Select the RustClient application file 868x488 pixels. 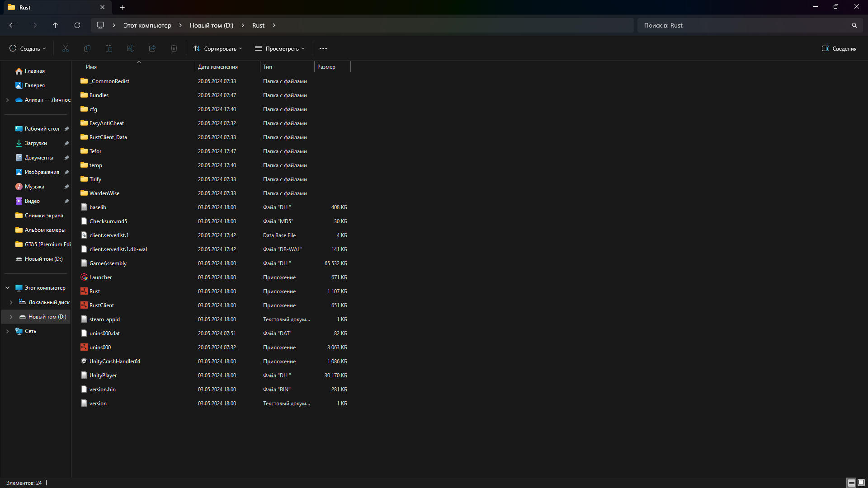coord(102,305)
